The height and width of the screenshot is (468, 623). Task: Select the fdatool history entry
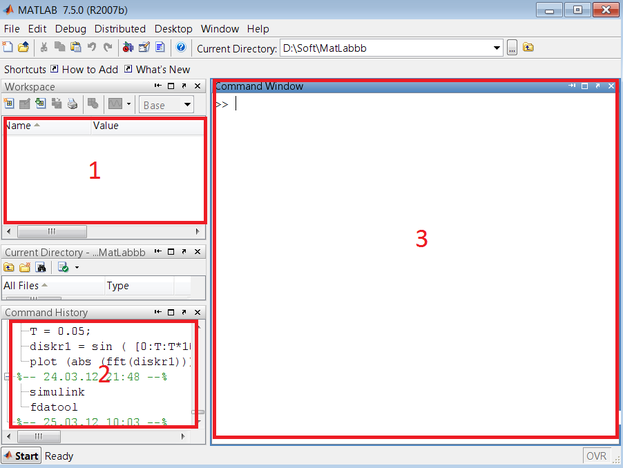[54, 407]
